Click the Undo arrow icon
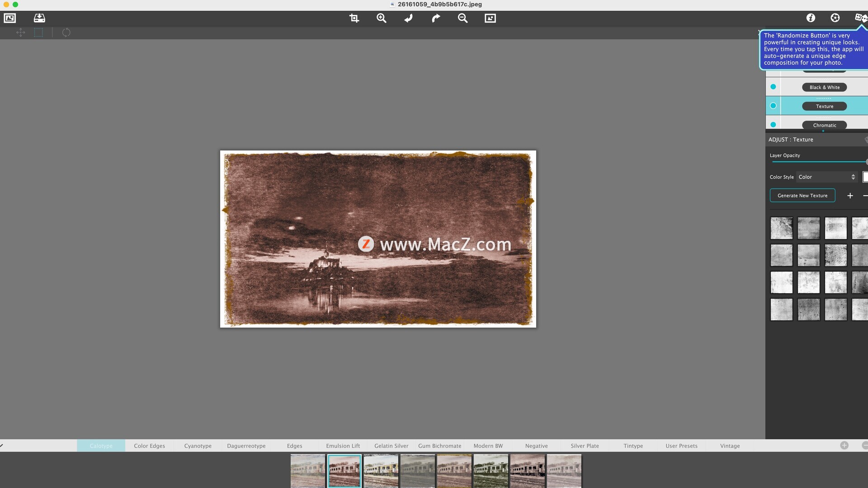This screenshot has width=868, height=488. click(408, 18)
